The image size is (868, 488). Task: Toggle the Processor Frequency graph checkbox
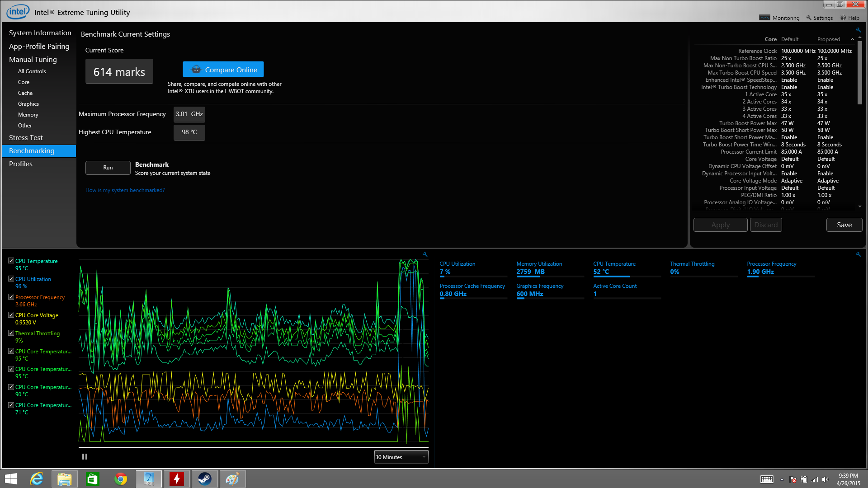(11, 297)
